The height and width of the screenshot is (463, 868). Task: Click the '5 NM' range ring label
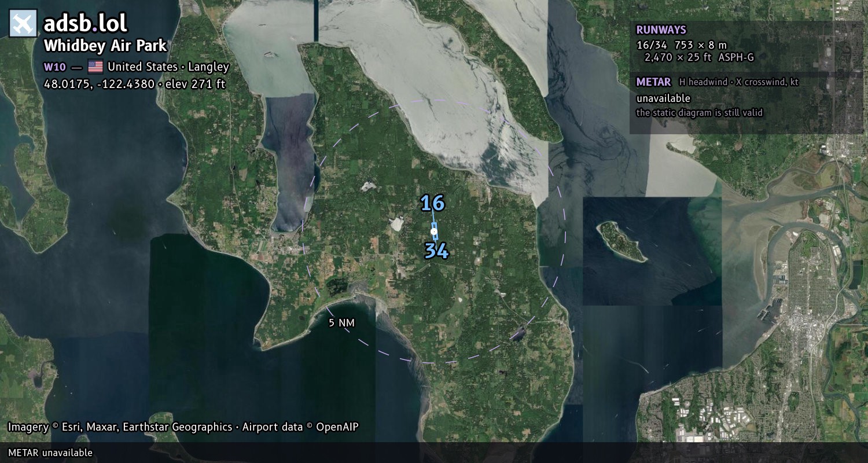click(341, 323)
